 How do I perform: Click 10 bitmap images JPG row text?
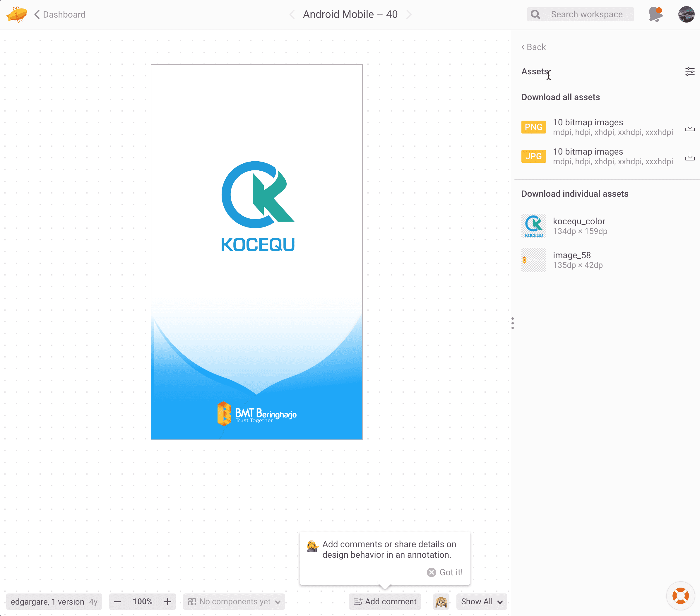[588, 151]
